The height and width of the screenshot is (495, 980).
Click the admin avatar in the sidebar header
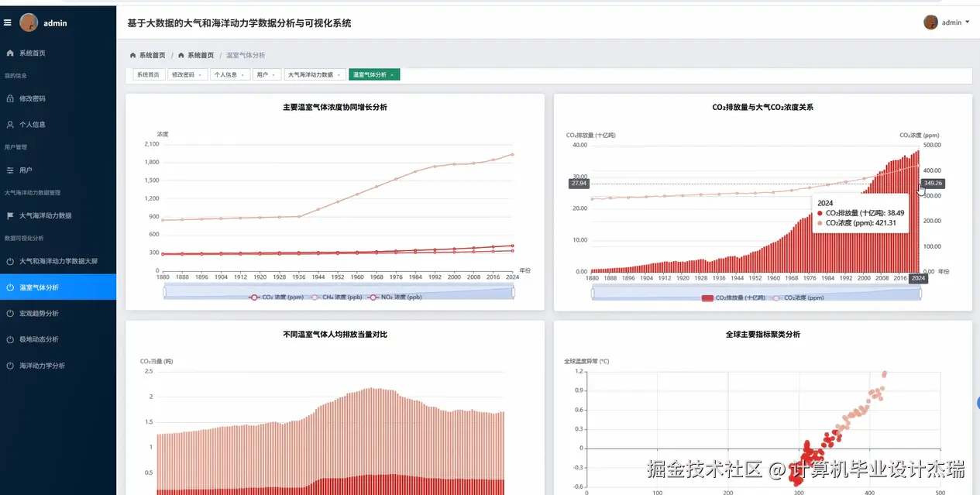(x=29, y=22)
